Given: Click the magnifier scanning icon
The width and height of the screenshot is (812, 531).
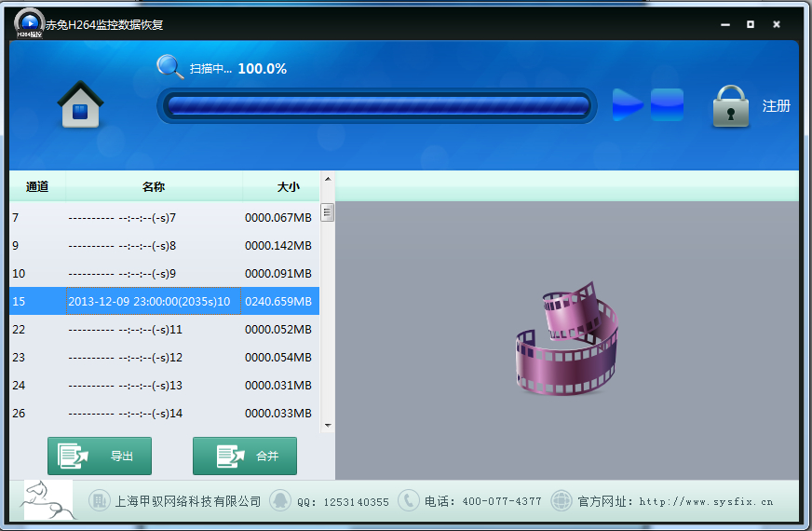Looking at the screenshot, I should pos(169,67).
